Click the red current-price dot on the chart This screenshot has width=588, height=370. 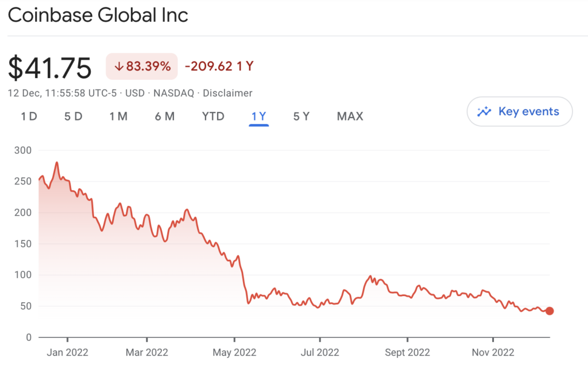coord(550,311)
